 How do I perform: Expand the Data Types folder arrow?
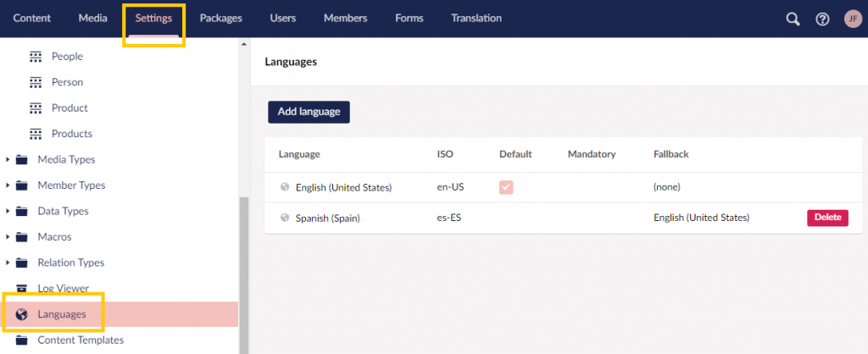pos(8,211)
